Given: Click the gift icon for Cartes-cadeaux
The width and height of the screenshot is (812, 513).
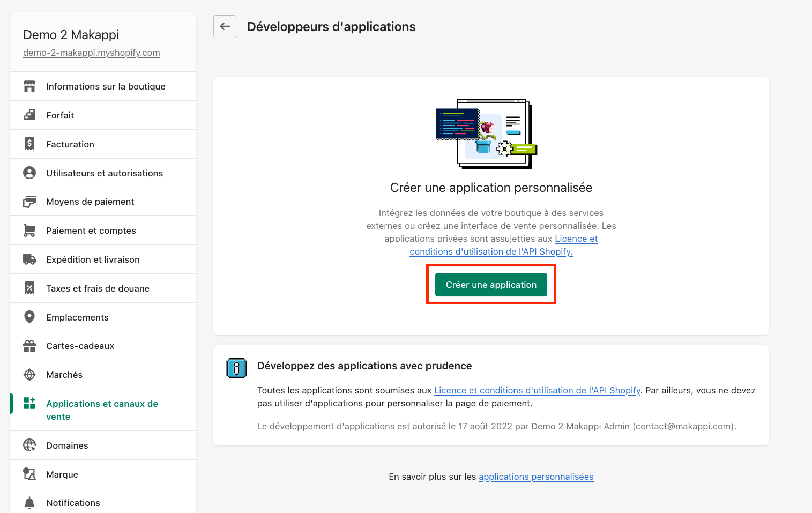Looking at the screenshot, I should pyautogui.click(x=29, y=346).
